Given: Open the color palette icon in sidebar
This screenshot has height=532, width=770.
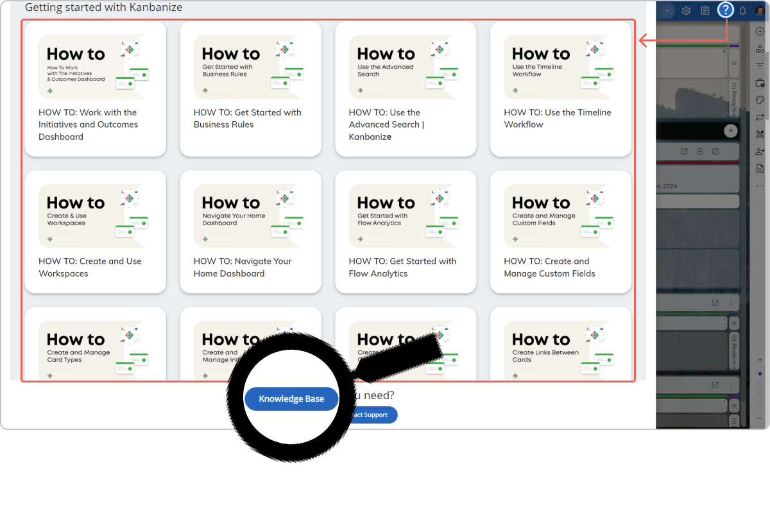Looking at the screenshot, I should point(760,100).
